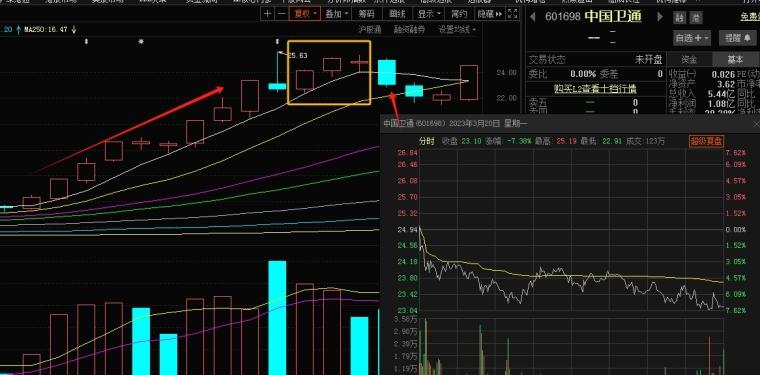Open the 复权 dropdown
This screenshot has height=375, width=760.
[x=304, y=14]
